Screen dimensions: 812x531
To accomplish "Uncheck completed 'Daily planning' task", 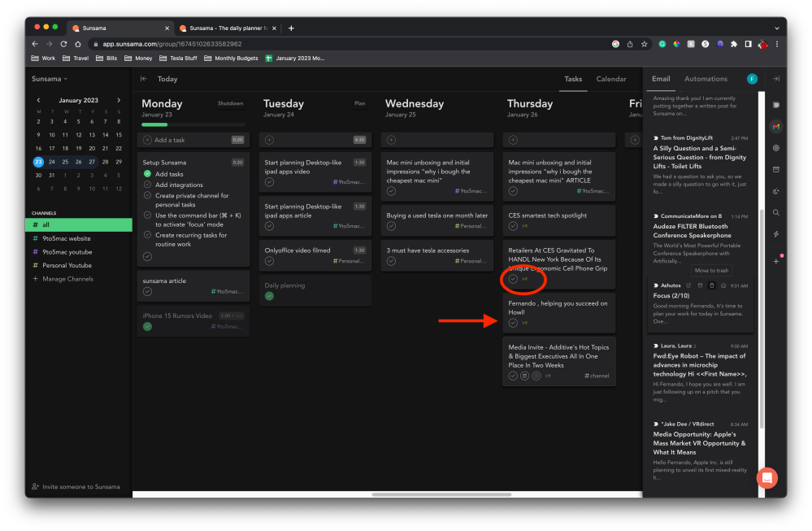I will click(269, 296).
